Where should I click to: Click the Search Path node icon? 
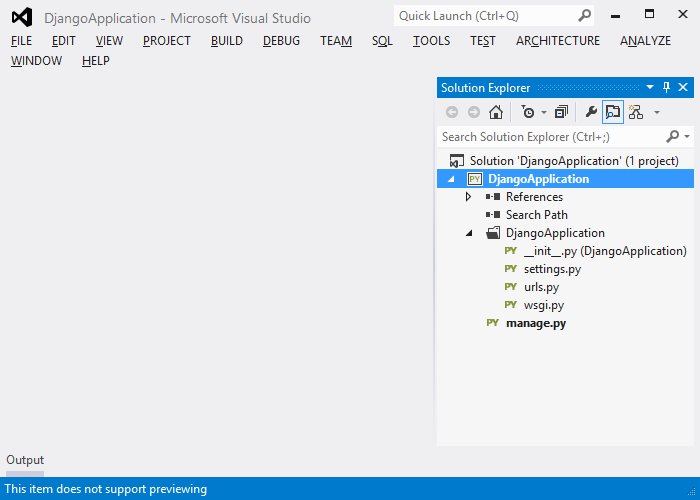coord(493,215)
